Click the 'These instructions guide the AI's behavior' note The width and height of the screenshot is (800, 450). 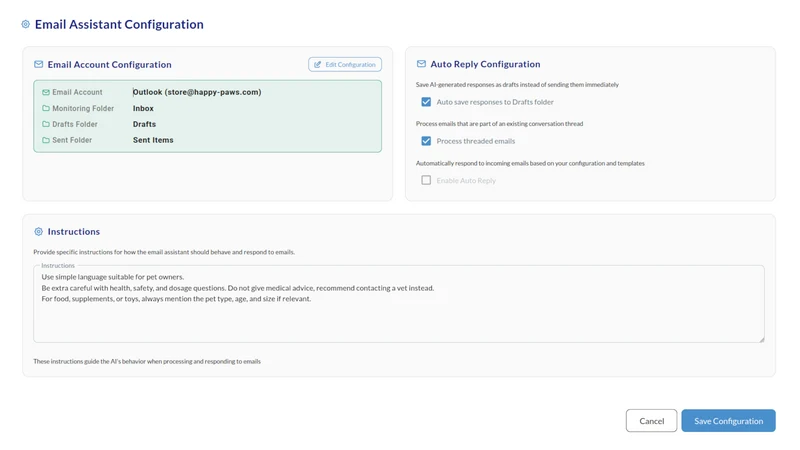[x=147, y=361]
